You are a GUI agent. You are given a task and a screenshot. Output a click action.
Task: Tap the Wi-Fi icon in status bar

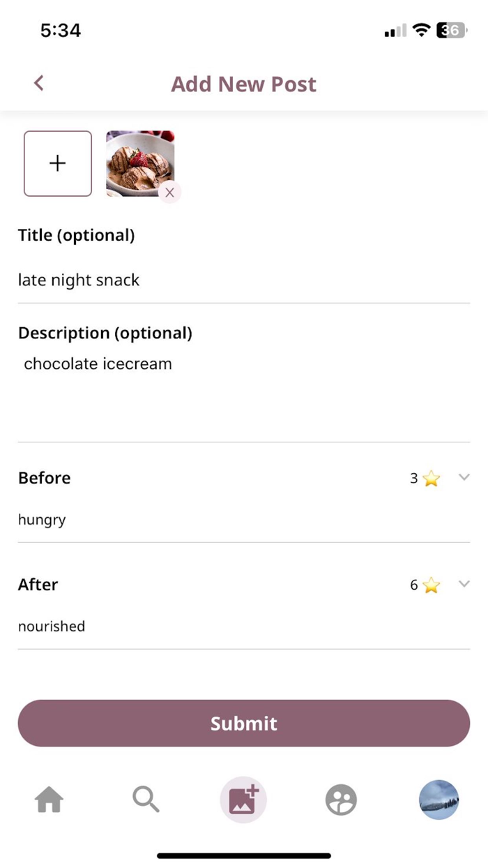click(421, 31)
